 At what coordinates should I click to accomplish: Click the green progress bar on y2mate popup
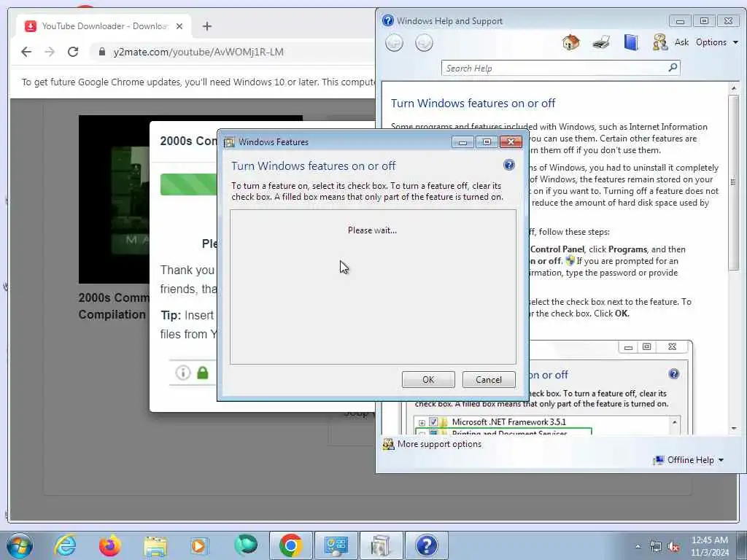(188, 184)
